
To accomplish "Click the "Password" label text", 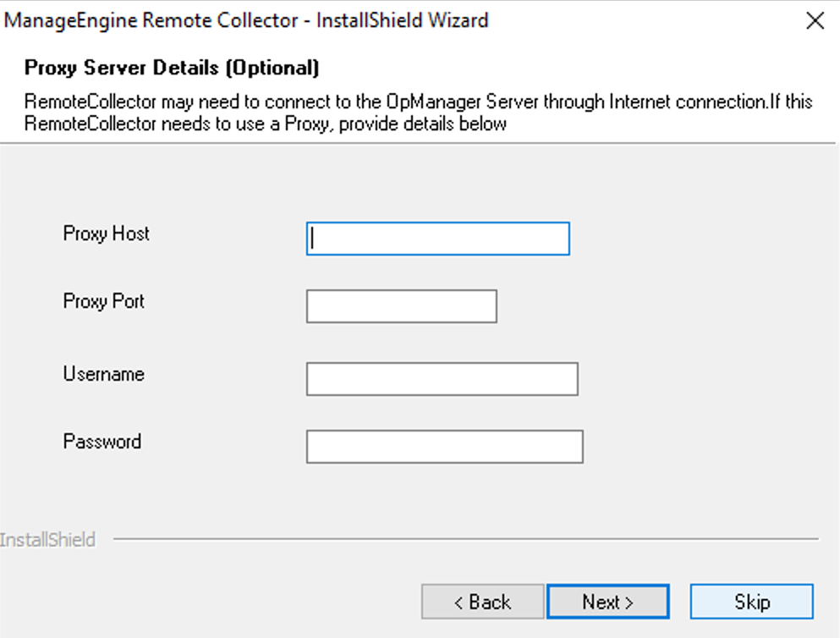I will [x=102, y=442].
